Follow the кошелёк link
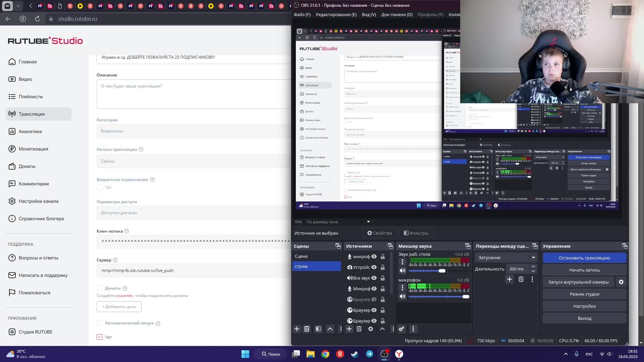Viewport: 644px width, 362px height. (x=124, y=296)
